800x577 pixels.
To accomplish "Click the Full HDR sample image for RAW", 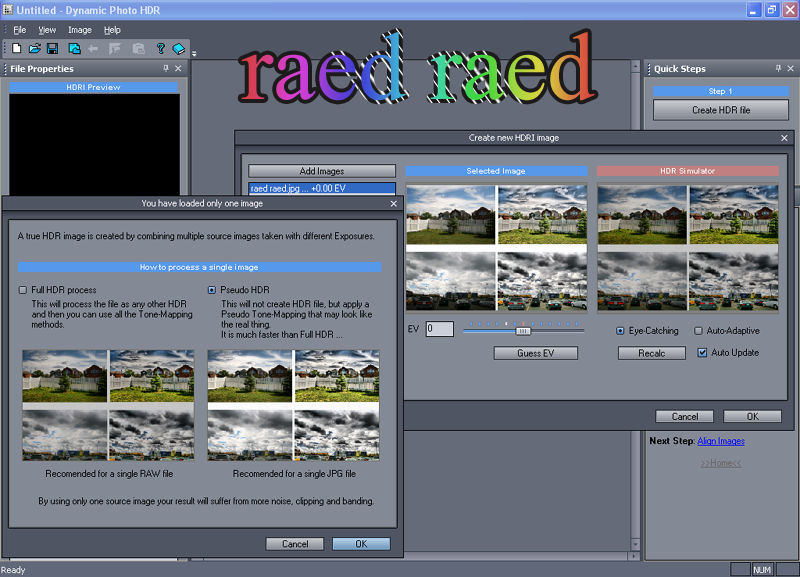I will pyautogui.click(x=108, y=405).
